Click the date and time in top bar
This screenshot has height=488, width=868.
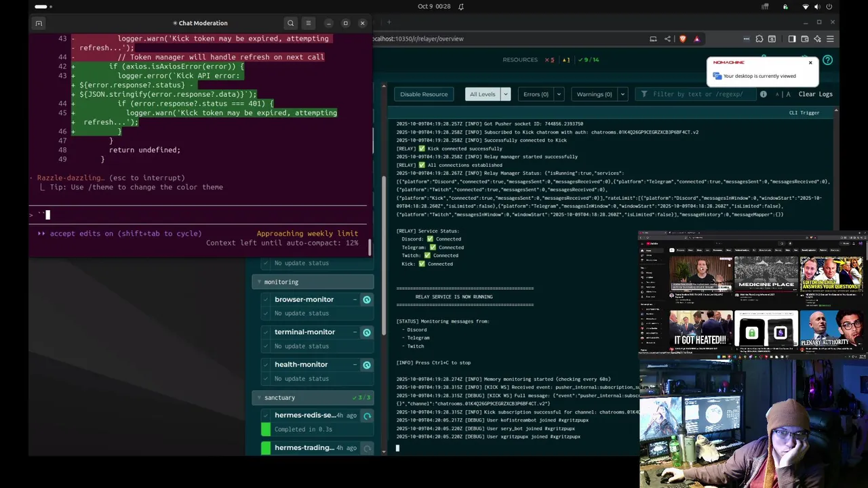(434, 6)
